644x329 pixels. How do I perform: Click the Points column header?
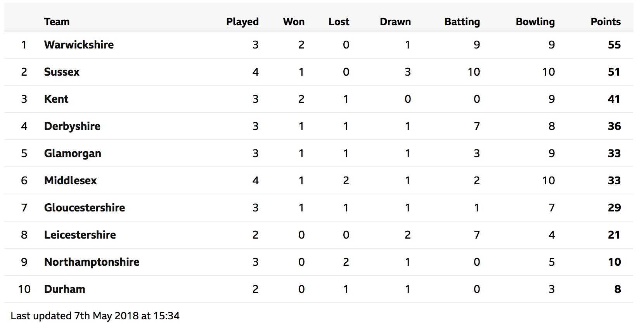[x=606, y=22]
